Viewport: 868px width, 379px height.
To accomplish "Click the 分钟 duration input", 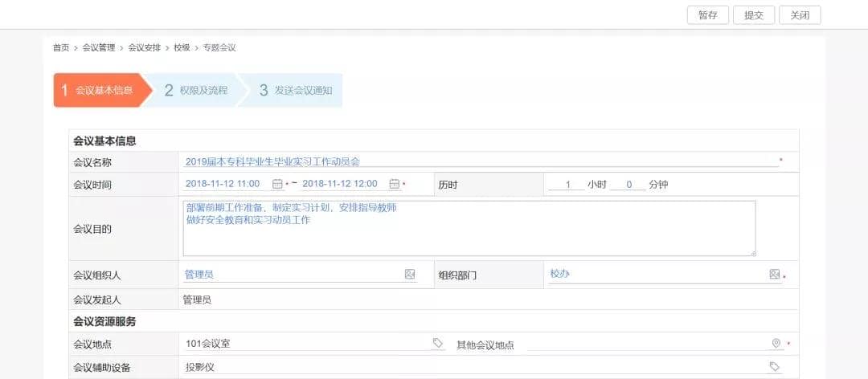I will 628,184.
